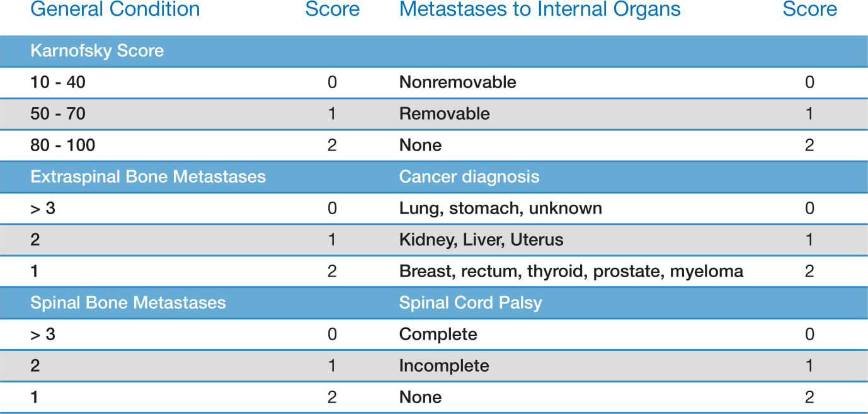Select the Extraspinal Bone Metastases section header

[x=148, y=176]
